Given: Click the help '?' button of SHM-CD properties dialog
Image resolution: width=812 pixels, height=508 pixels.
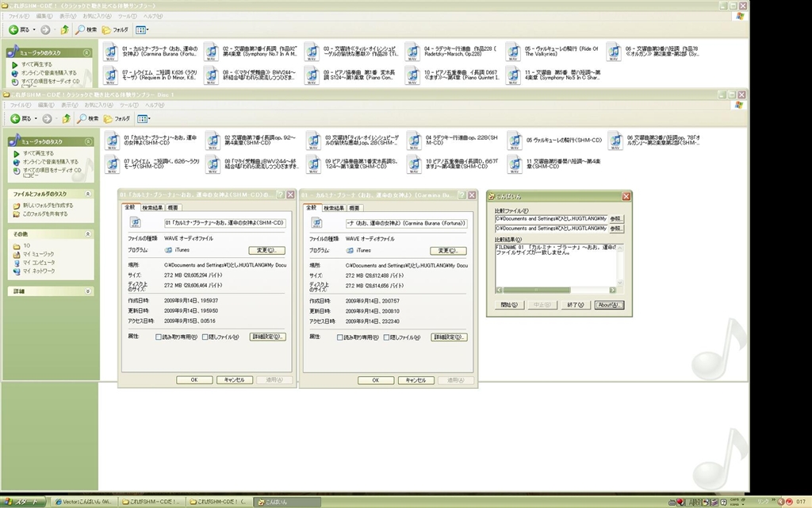Looking at the screenshot, I should (x=280, y=195).
